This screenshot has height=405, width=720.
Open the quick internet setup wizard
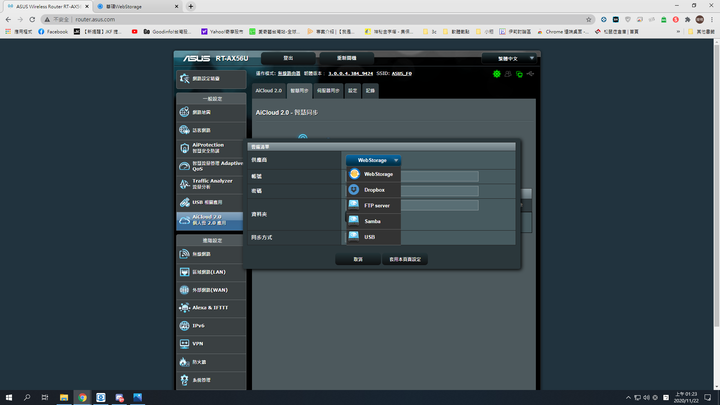[211, 79]
